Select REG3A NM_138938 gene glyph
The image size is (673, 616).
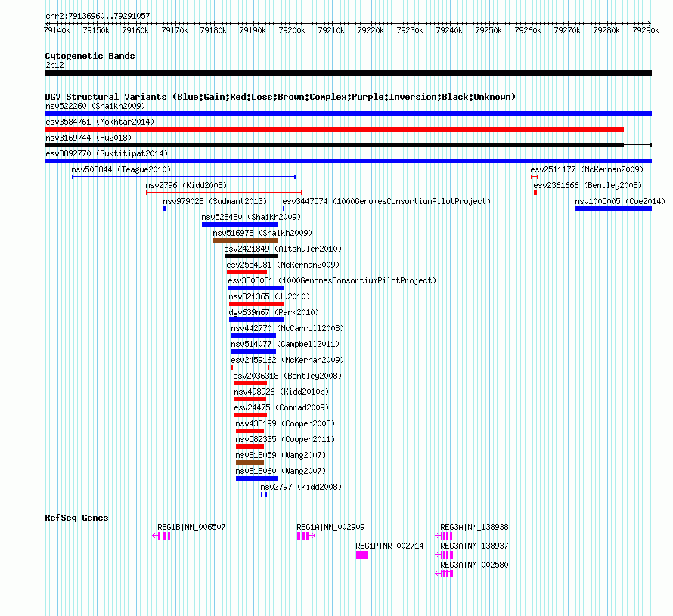[444, 536]
